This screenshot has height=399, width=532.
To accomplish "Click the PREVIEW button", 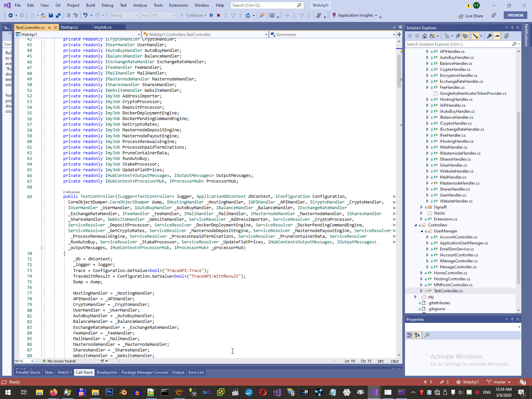I will (x=515, y=15).
